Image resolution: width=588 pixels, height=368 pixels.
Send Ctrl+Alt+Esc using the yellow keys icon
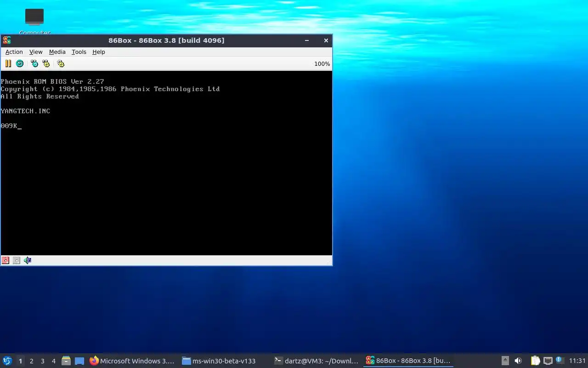[x=46, y=63]
